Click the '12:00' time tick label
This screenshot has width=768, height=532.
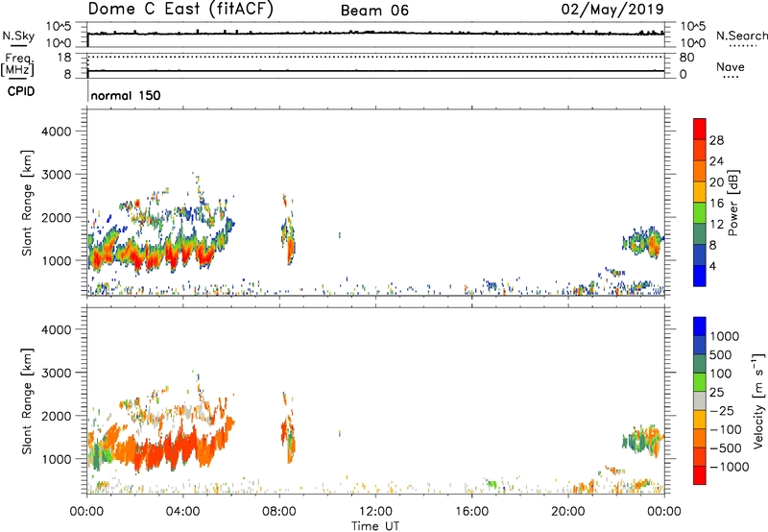(375, 512)
